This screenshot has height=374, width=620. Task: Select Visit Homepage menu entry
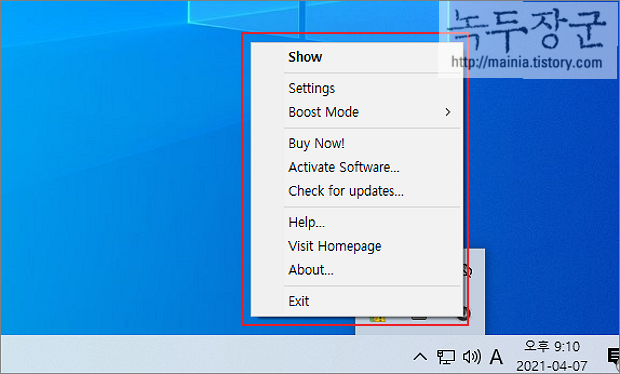click(357, 246)
